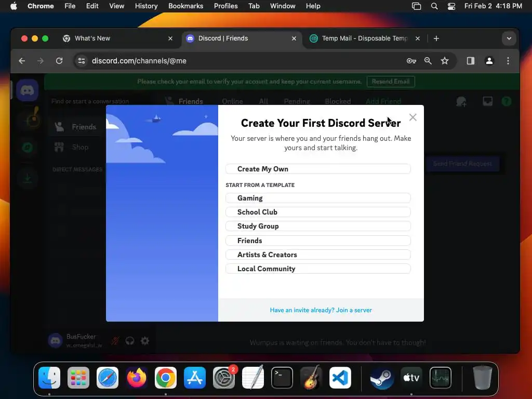This screenshot has width=532, height=399.
Task: Open the Explore Discoverable Servers compass icon
Action: pyautogui.click(x=28, y=147)
